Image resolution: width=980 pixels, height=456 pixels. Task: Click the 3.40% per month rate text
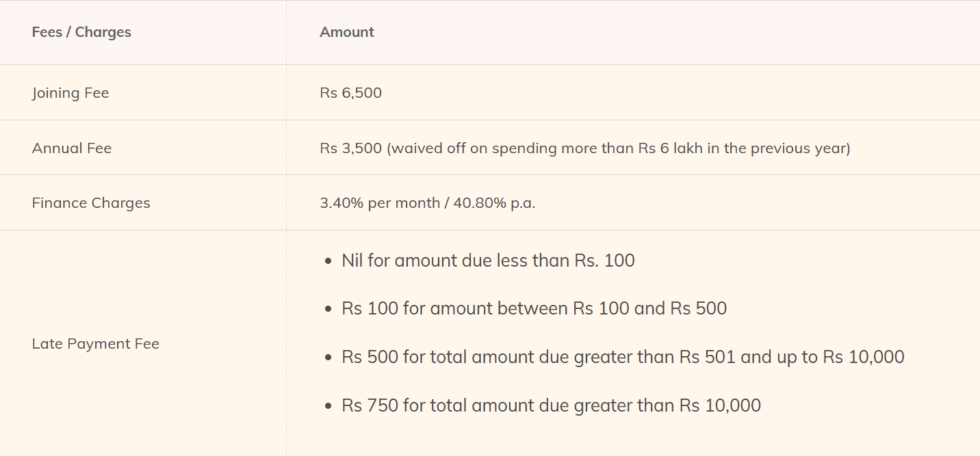(380, 203)
